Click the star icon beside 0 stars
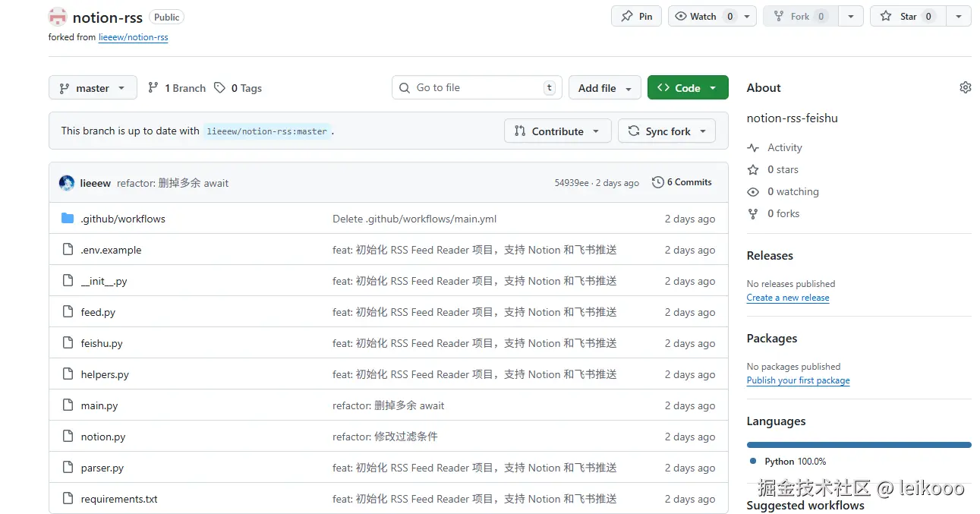The height and width of the screenshot is (514, 980). coord(753,170)
